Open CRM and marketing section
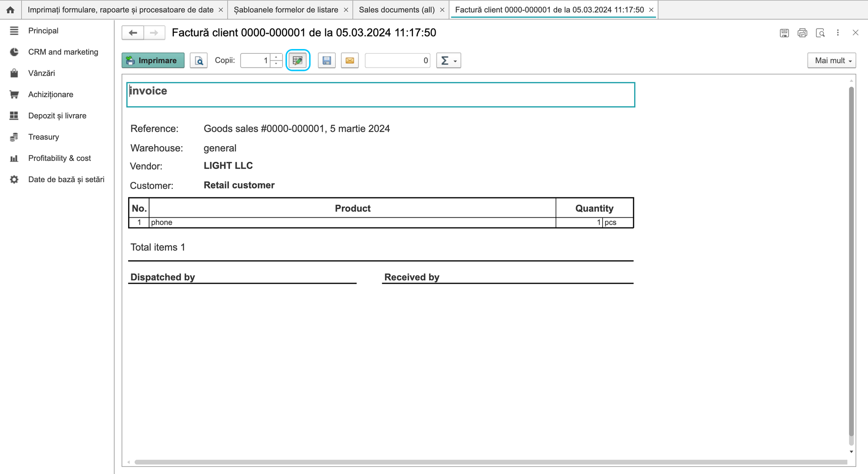868x474 pixels. (63, 52)
